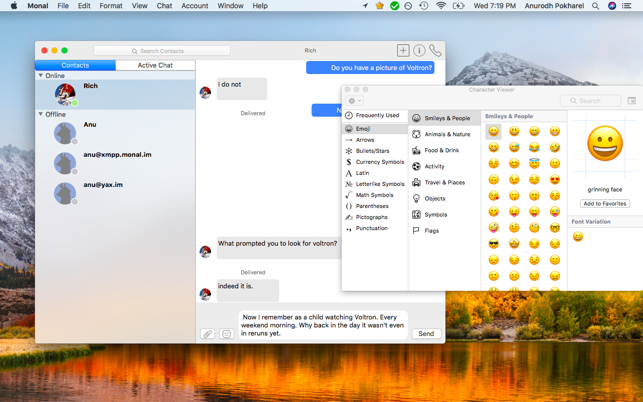Viewport: 643px width, 402px height.
Task: Collapse the Offline contacts group
Action: click(x=41, y=114)
